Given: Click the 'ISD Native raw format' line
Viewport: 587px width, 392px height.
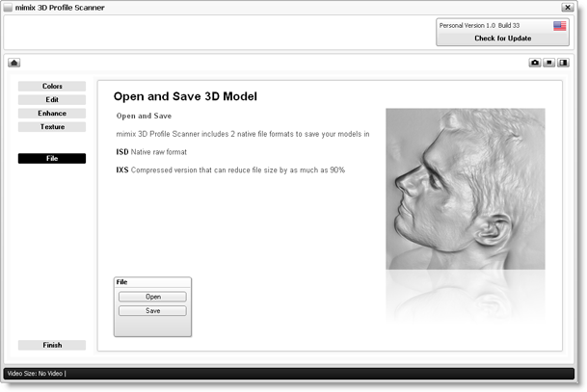Looking at the screenshot, I should pos(151,152).
